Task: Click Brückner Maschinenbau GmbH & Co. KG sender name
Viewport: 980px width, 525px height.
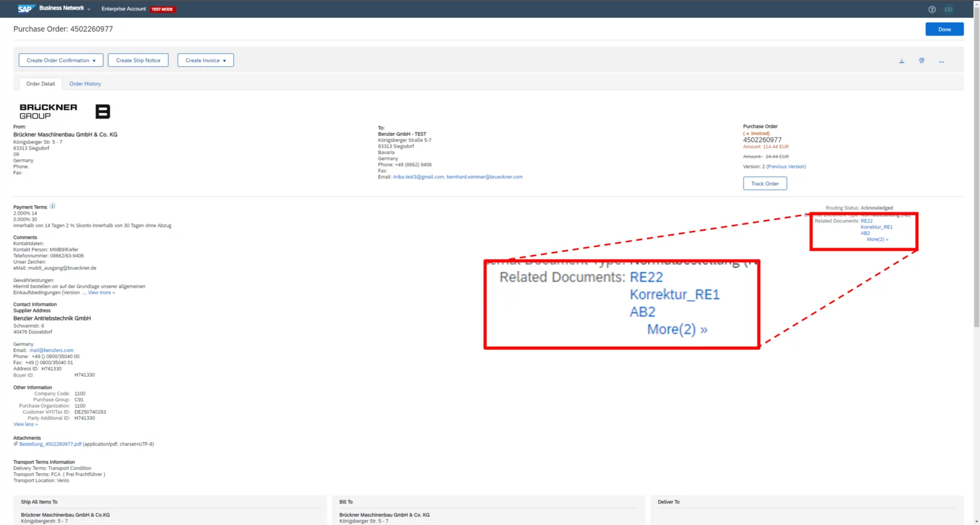Action: click(x=65, y=135)
